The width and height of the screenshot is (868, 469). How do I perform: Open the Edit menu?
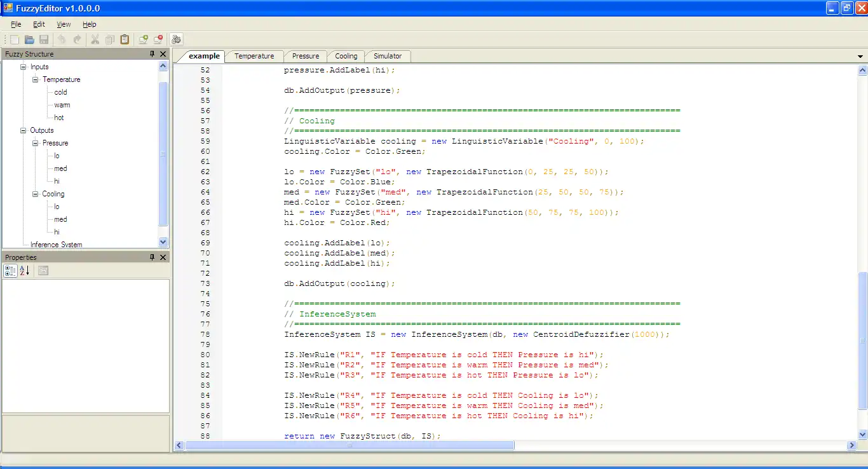pos(39,24)
